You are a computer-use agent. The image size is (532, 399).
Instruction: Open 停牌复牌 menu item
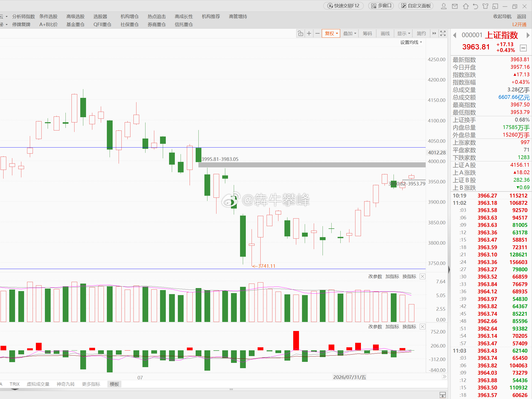(21, 25)
